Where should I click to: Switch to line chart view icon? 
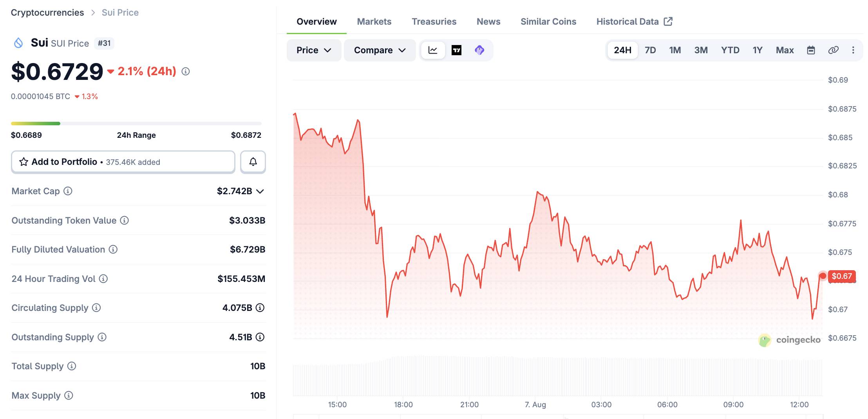[433, 50]
